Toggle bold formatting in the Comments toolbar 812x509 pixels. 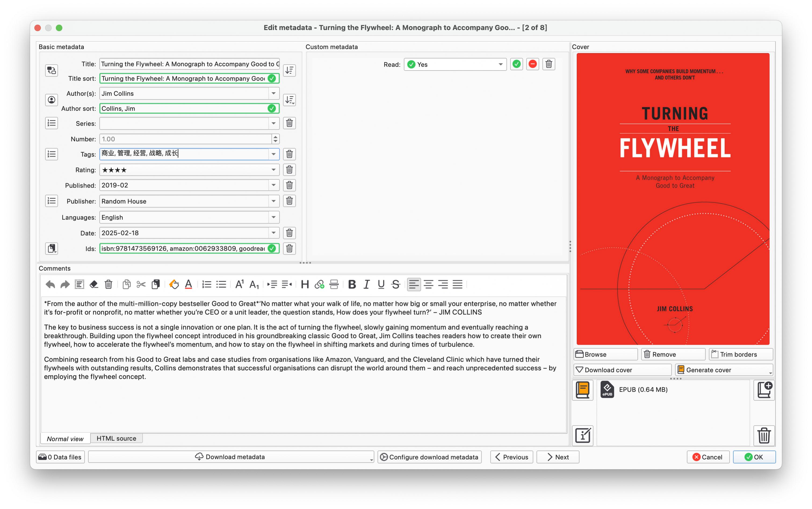point(352,284)
